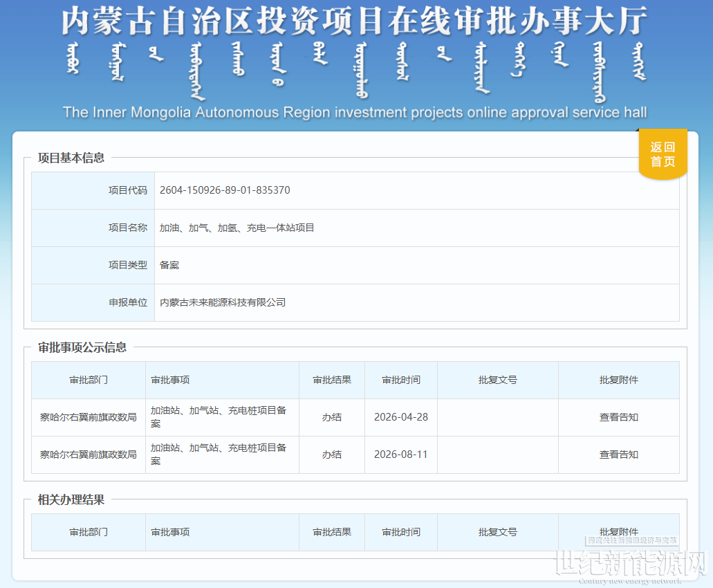Screen dimensions: 713x588
Task: Click the project type value 备案
Action: point(169,265)
